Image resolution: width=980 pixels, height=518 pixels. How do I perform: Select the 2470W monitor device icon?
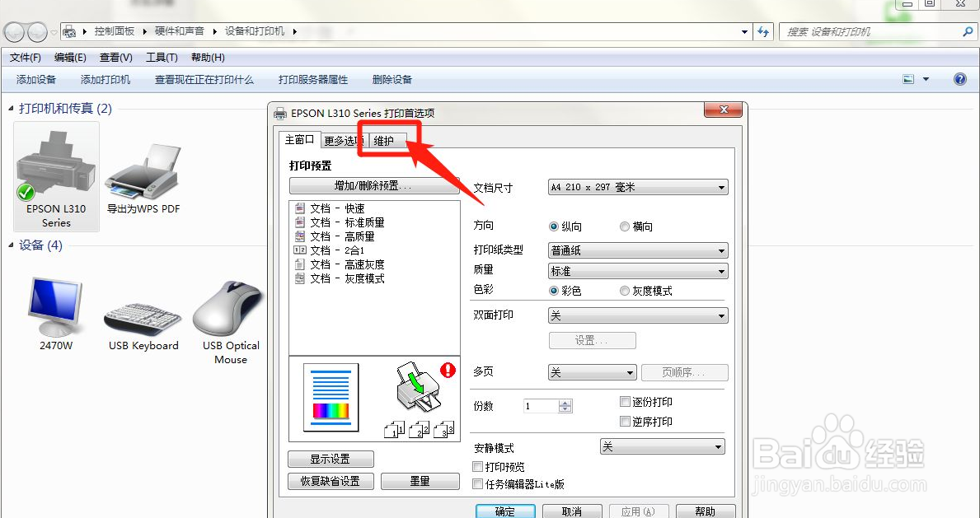click(x=55, y=306)
